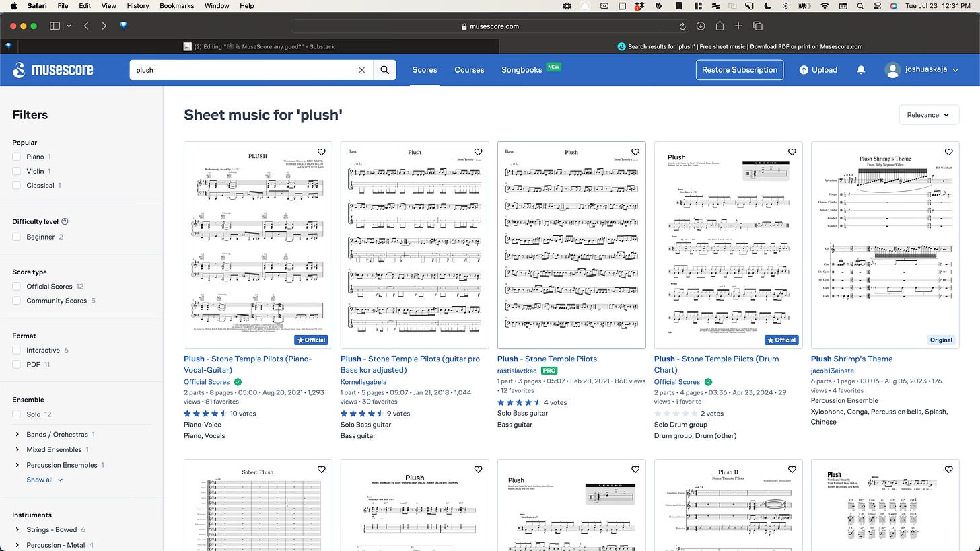Viewport: 980px width, 551px height.
Task: Open macOS Spotlight search icon
Action: pyautogui.click(x=860, y=6)
